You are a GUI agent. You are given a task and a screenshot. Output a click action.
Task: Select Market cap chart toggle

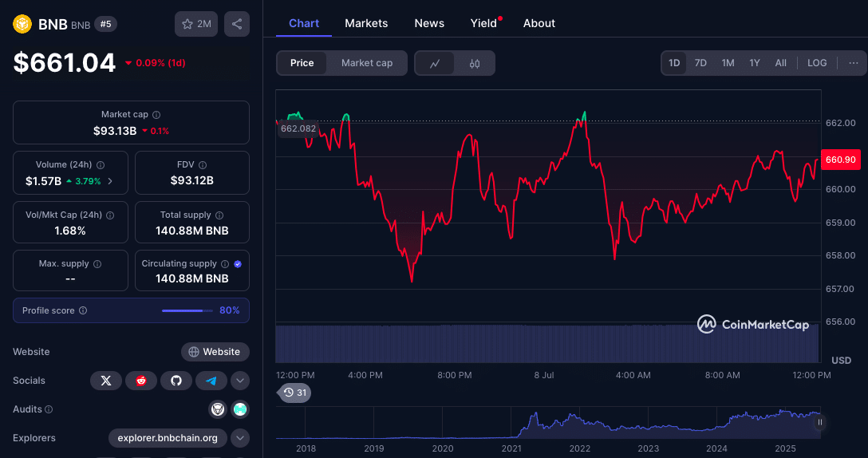point(367,63)
